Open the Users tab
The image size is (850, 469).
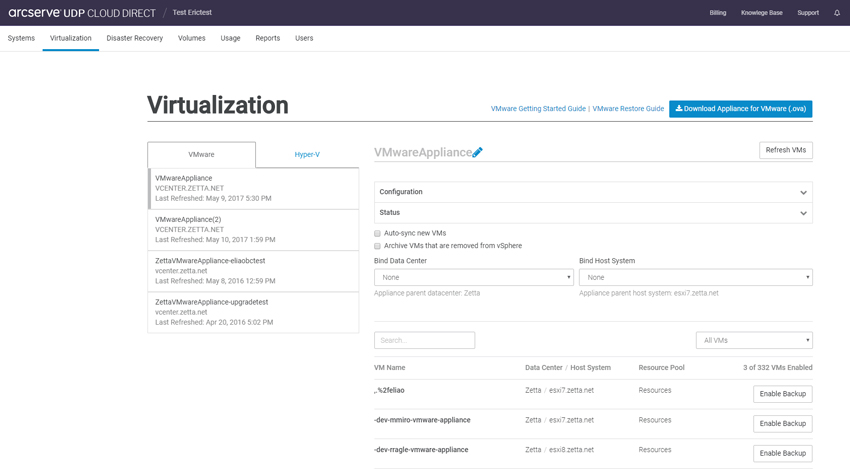point(304,38)
